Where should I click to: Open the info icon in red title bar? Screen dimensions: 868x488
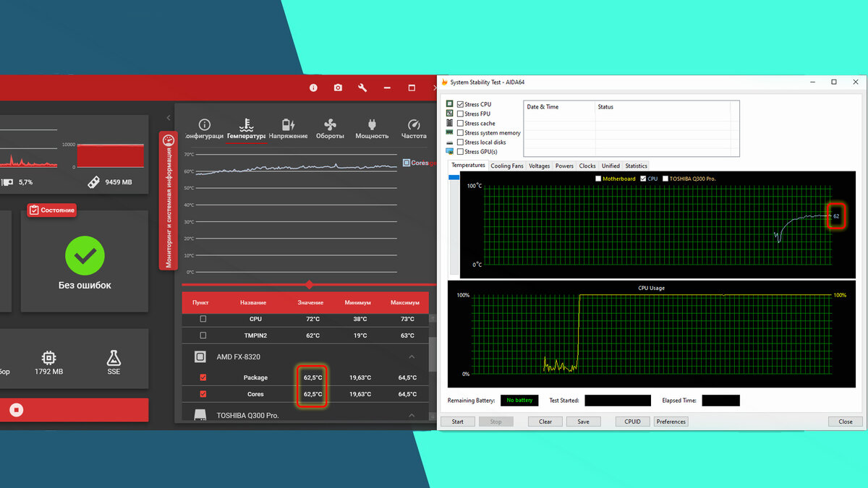tap(313, 87)
